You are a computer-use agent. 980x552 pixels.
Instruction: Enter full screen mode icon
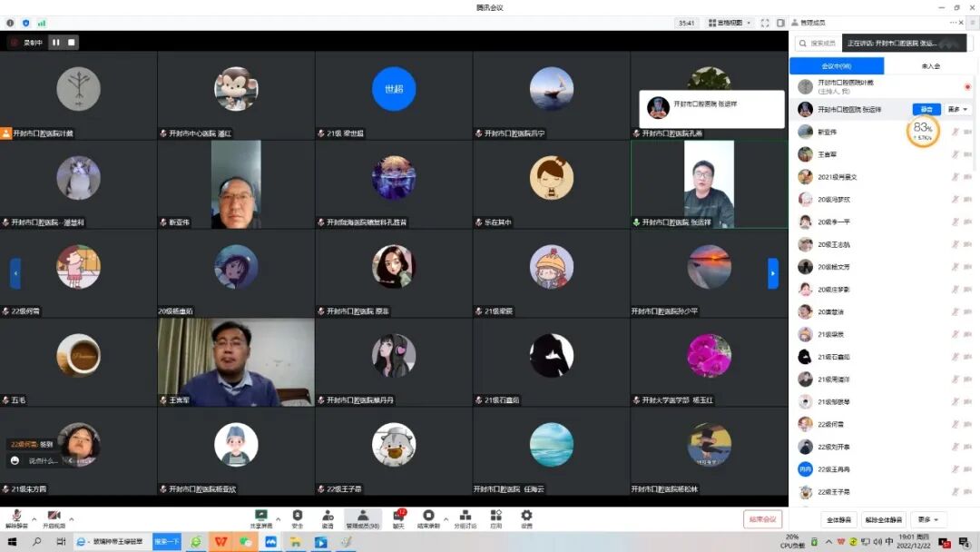[765, 23]
